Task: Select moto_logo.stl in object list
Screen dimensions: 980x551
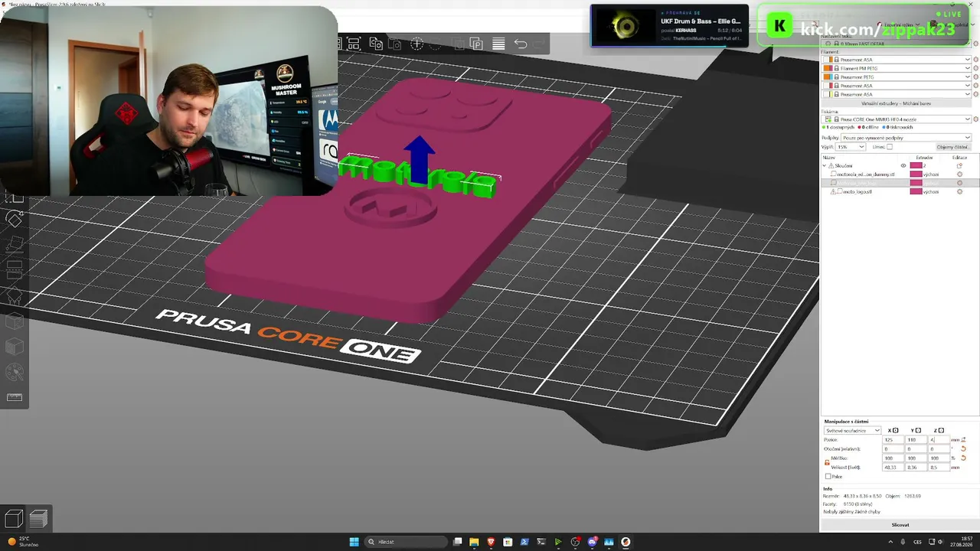Action: click(857, 191)
